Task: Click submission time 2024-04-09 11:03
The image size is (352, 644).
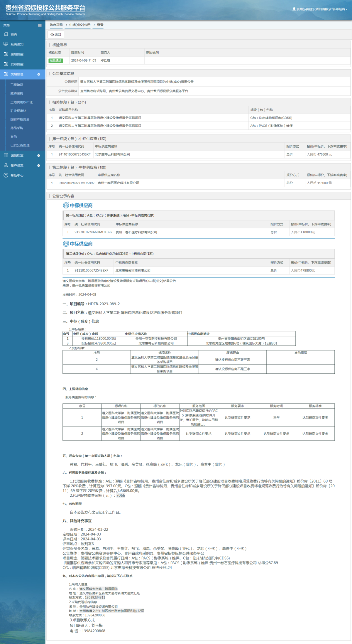Action: pos(84,60)
